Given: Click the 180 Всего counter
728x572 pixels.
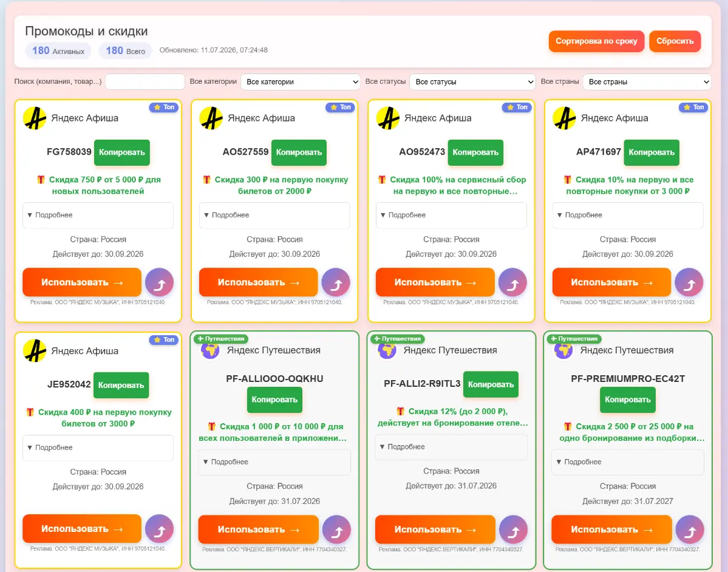Looking at the screenshot, I should (125, 50).
